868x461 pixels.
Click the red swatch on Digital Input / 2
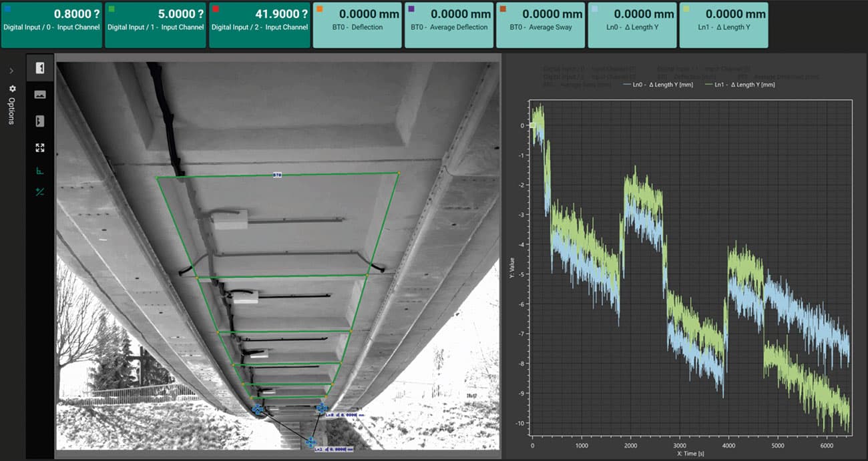point(215,9)
